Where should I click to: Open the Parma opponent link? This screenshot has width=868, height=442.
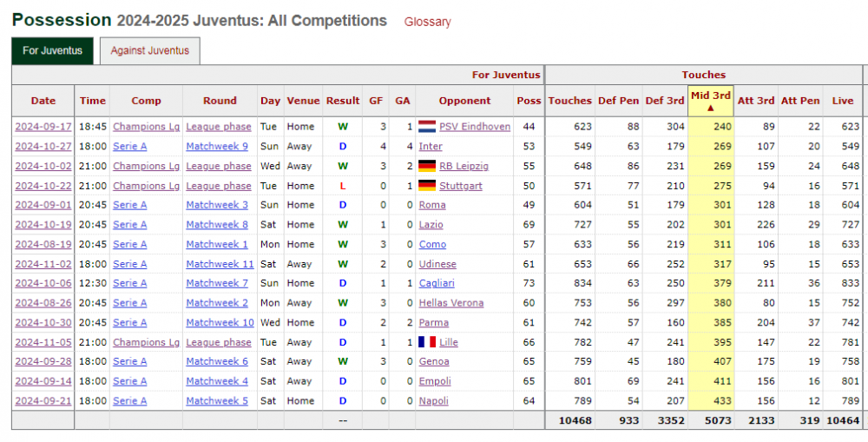pyautogui.click(x=434, y=322)
